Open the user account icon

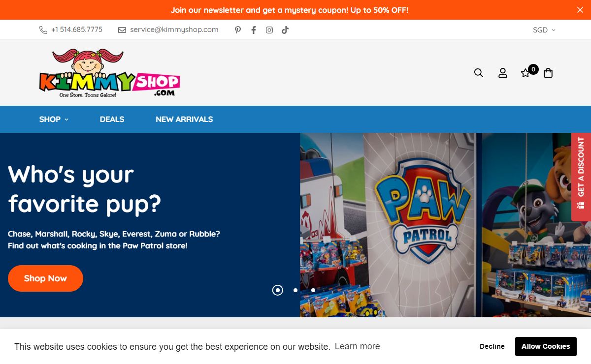point(503,73)
